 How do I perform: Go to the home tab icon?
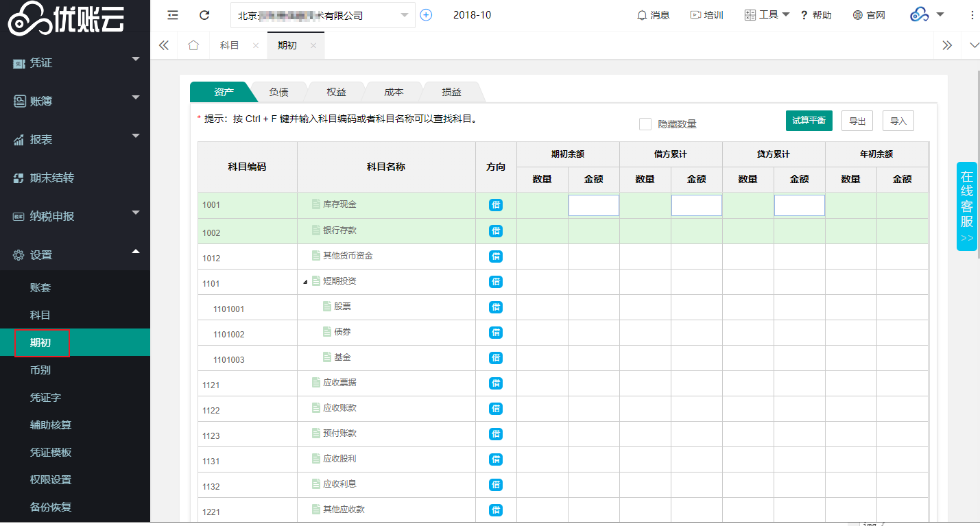[193, 45]
